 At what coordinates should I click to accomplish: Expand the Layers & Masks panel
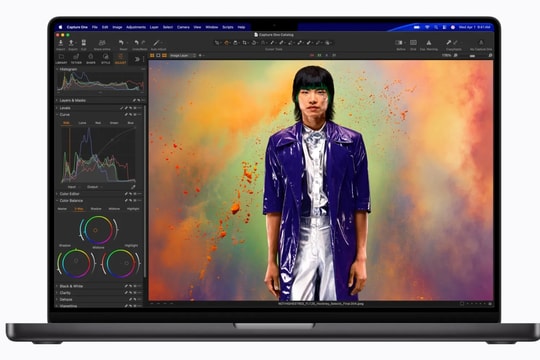(x=57, y=100)
